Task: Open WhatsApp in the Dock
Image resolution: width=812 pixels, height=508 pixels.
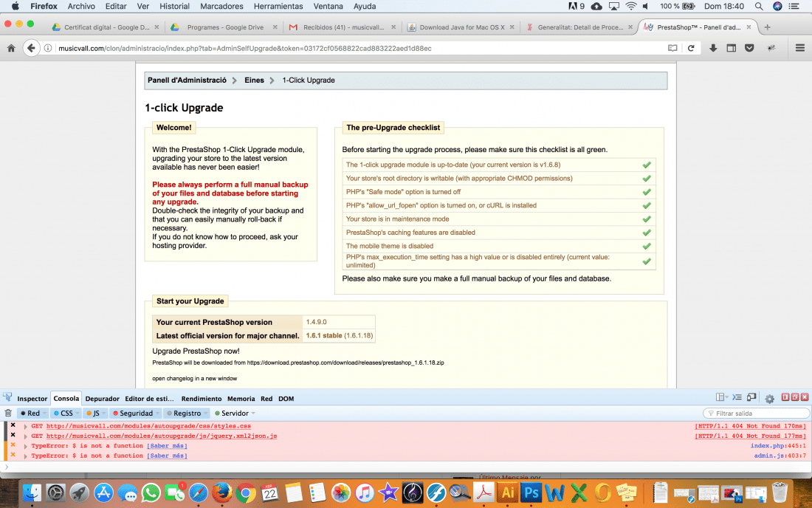Action: tap(151, 492)
